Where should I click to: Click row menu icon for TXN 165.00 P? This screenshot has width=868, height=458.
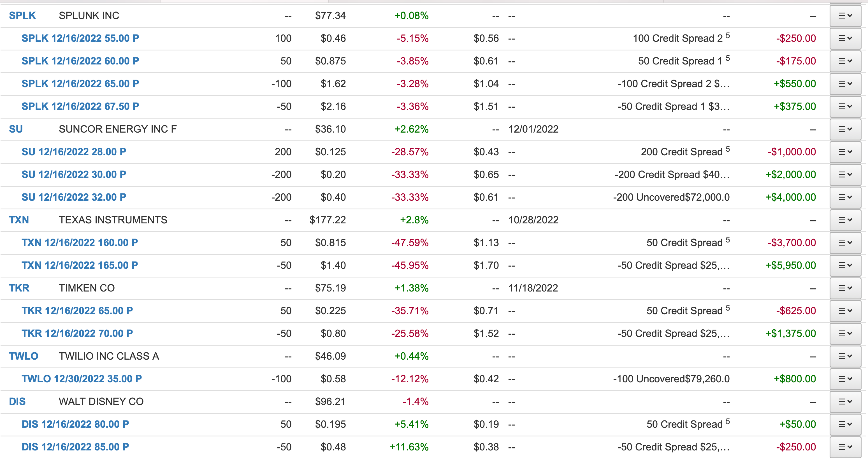click(845, 265)
